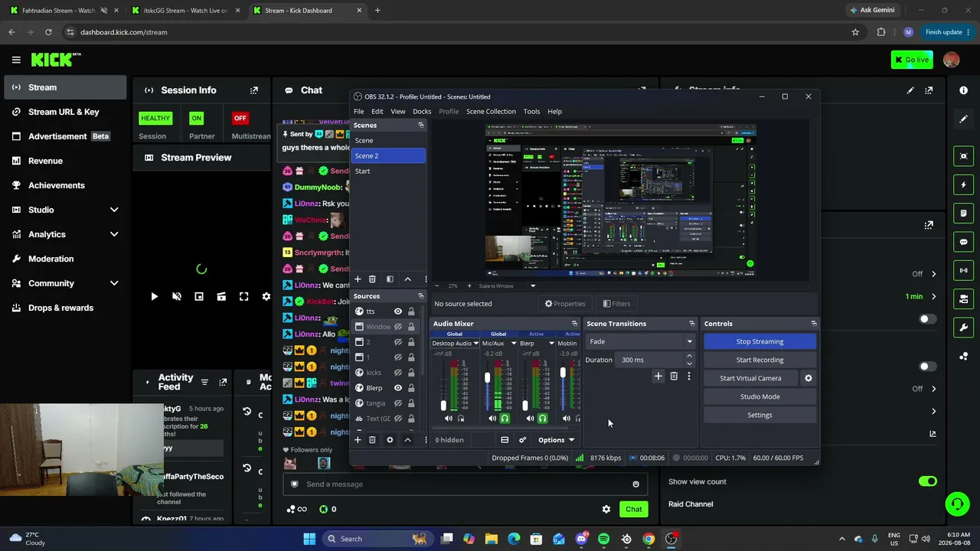This screenshot has width=980, height=551.
Task: Remove the scene transition trash icon
Action: pos(674,377)
